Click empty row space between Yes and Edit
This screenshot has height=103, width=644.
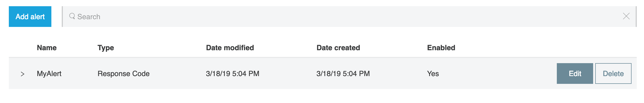point(498,73)
